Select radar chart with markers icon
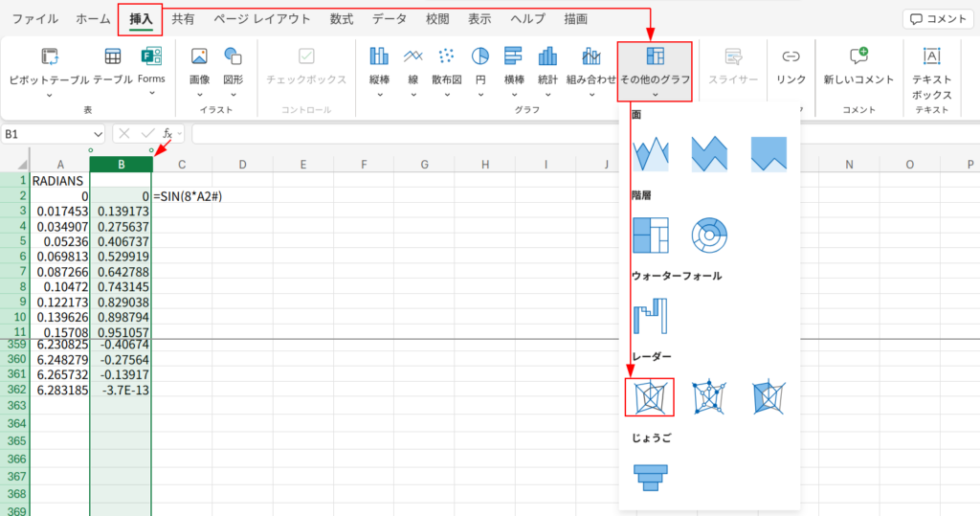 click(709, 396)
